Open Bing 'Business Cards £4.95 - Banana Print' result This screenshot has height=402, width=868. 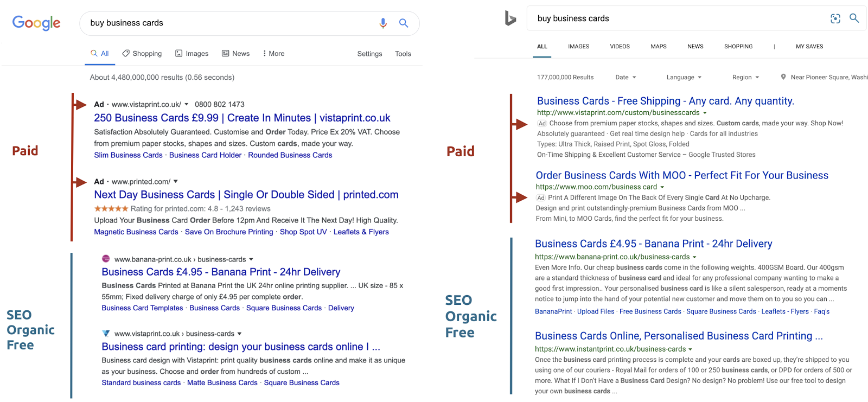pyautogui.click(x=654, y=244)
